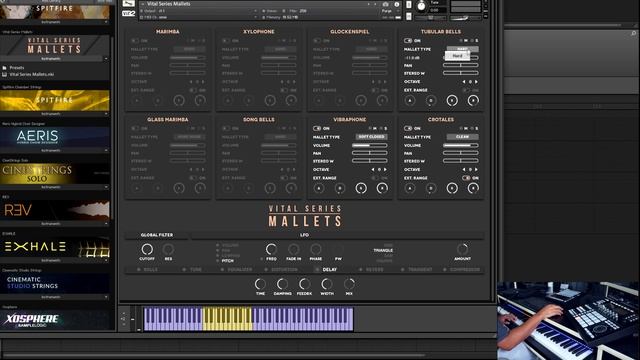Click the Kontakt snapshot camera icon

(385, 4)
